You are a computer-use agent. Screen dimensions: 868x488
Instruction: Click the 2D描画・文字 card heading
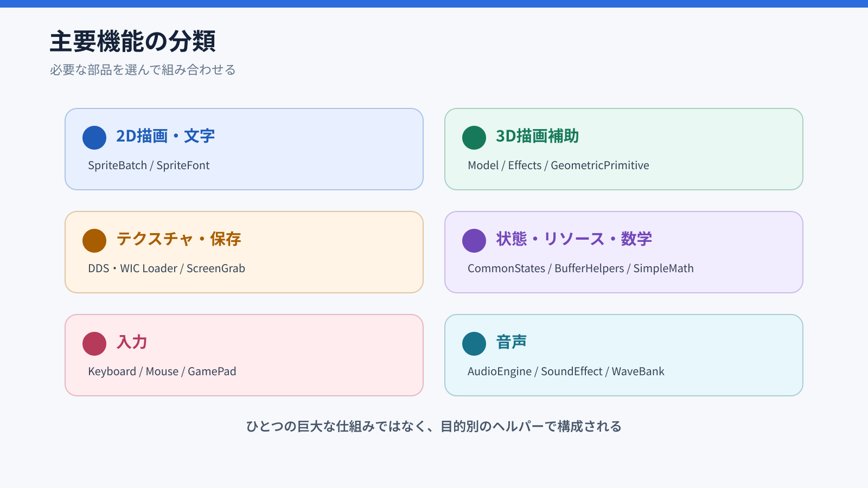click(x=165, y=136)
